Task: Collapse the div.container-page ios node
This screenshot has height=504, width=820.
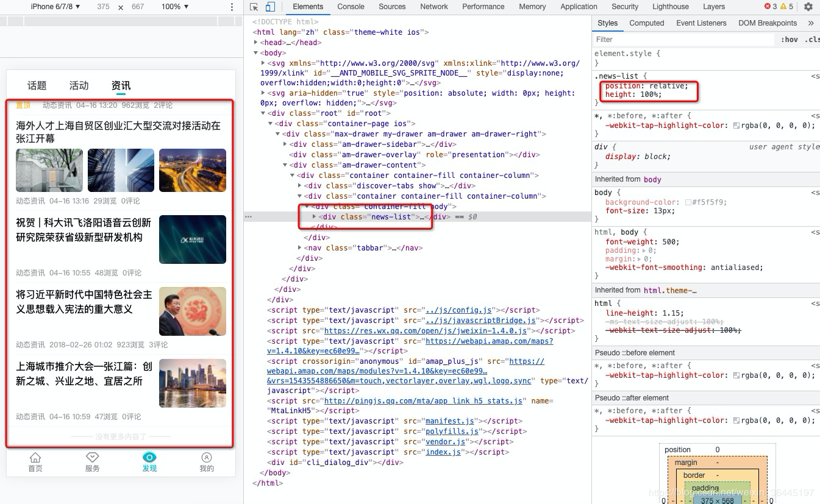Action: (x=271, y=124)
